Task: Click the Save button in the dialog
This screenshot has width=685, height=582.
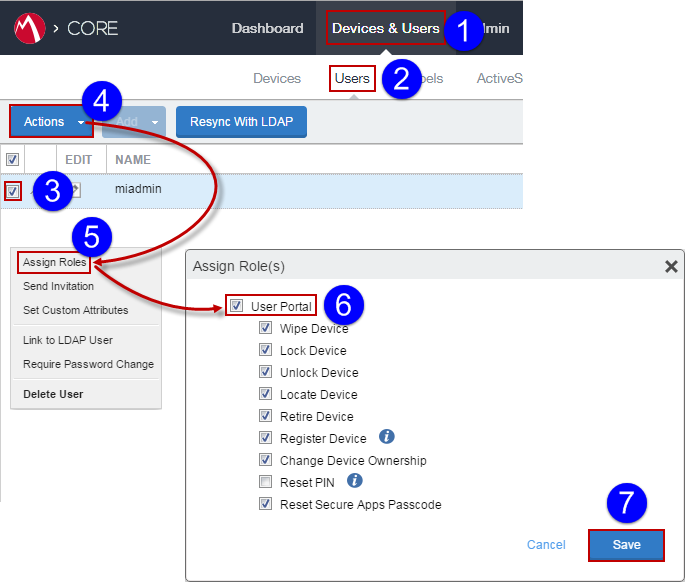Action: click(x=626, y=545)
